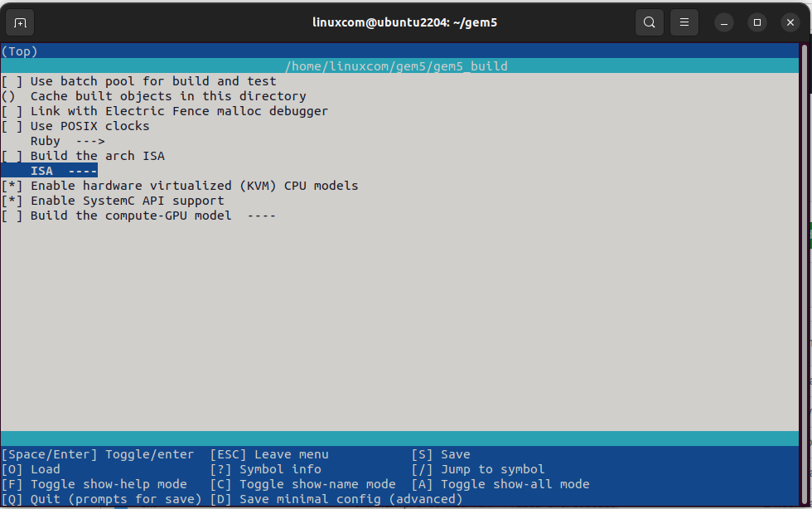The width and height of the screenshot is (812, 509).
Task: Enable 'Link with Electric Fence malloc debugger'
Action: point(12,111)
